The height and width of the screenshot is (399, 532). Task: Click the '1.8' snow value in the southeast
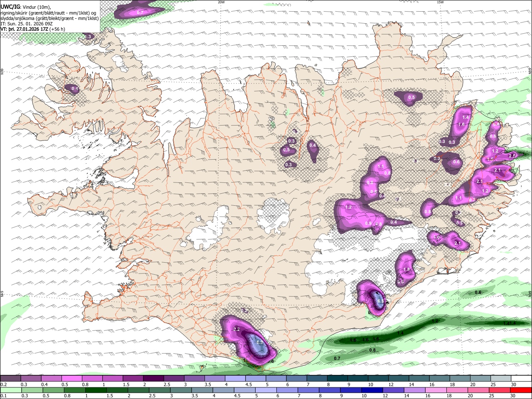tap(406, 270)
